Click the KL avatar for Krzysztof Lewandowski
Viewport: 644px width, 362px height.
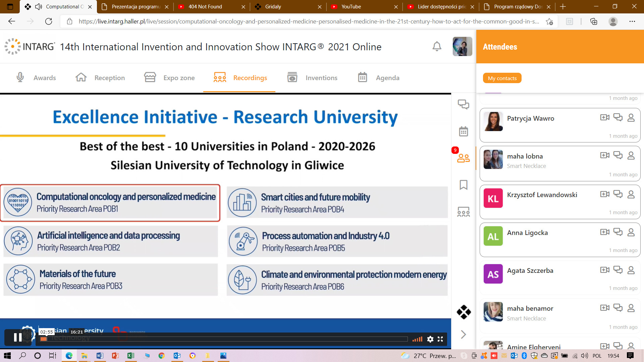click(493, 198)
